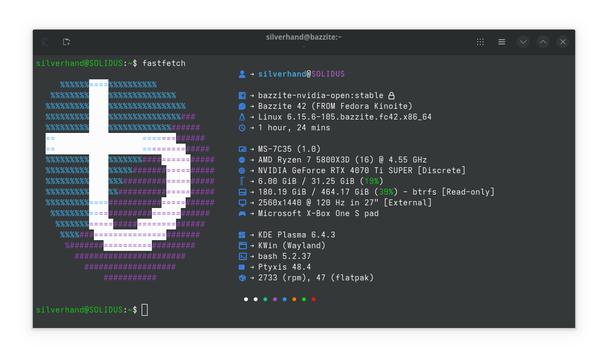Click the padlock icon after bazzite-nvidia-open:stable
This screenshot has width=608, height=364.
coord(392,95)
